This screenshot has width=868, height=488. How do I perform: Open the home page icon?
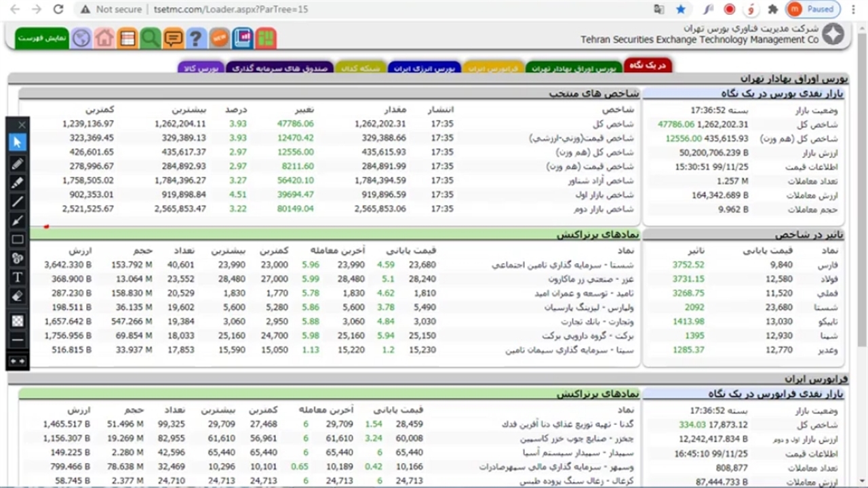point(104,38)
